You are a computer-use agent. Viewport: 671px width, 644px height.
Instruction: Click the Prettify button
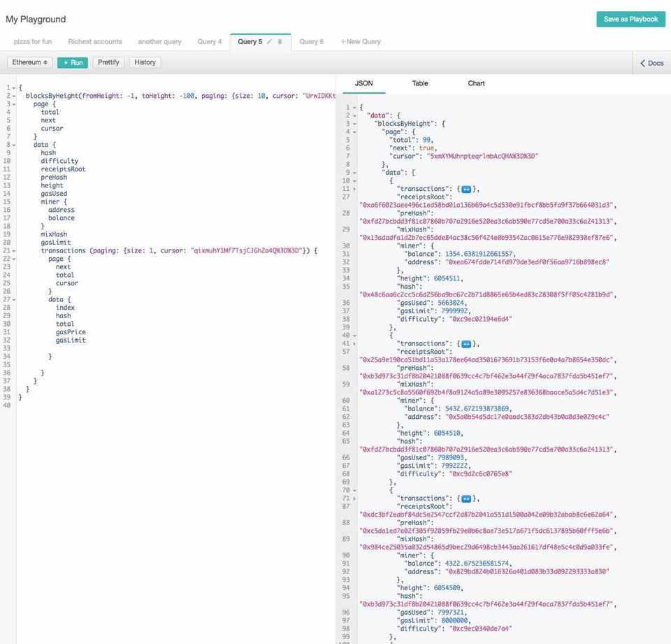(x=108, y=63)
